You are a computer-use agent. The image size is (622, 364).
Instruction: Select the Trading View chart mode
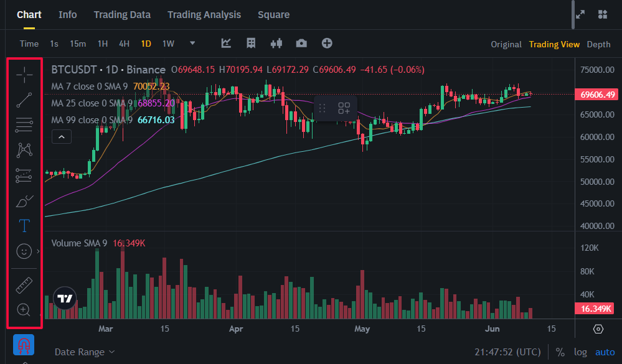[x=554, y=44]
